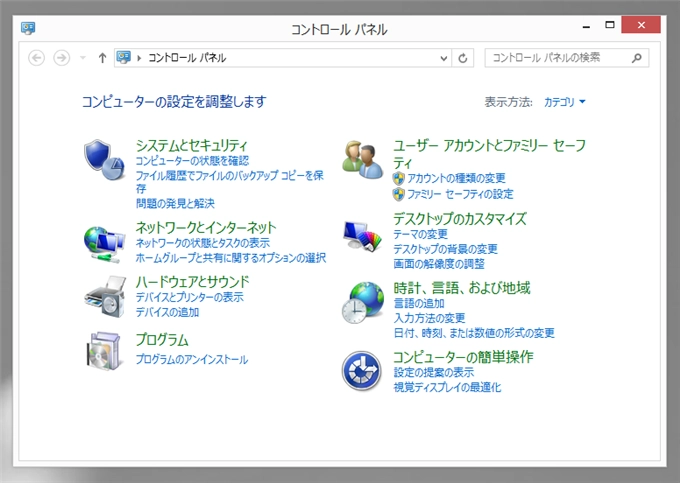
Task: Click the Refresh address bar button
Action: coord(463,58)
